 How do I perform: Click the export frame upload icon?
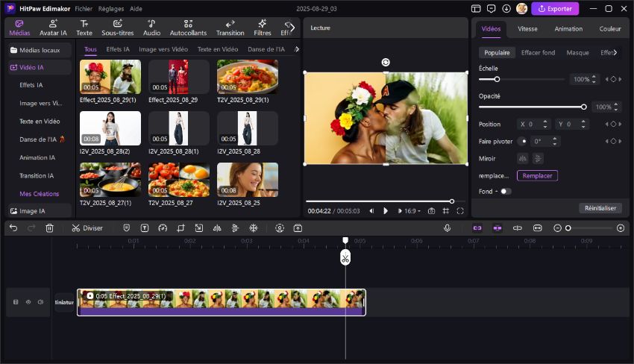298,228
